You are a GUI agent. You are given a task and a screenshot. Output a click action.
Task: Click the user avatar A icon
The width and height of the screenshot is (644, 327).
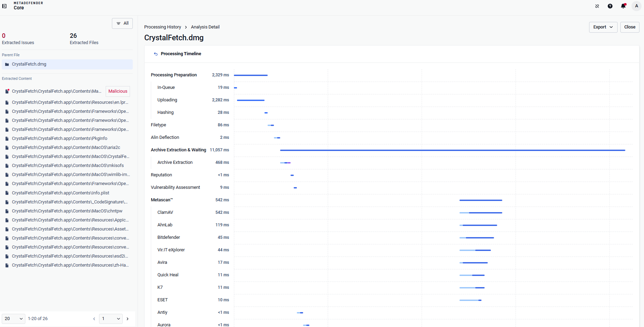[x=637, y=6]
